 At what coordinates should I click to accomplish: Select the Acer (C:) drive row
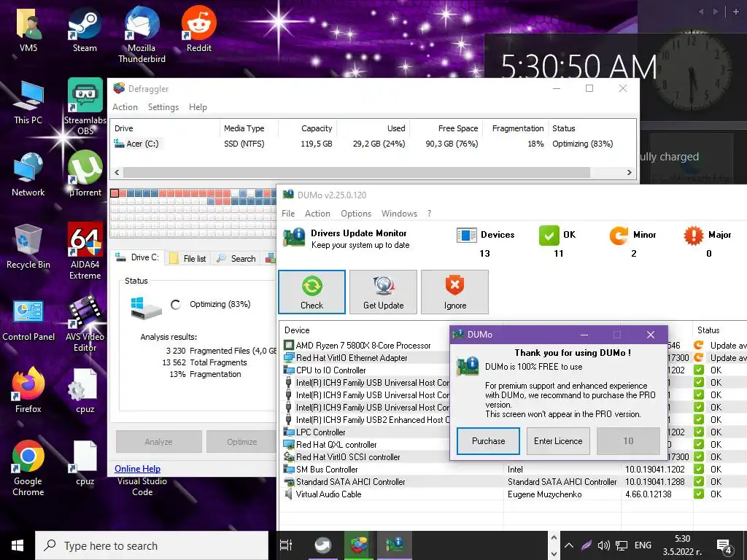tap(374, 144)
